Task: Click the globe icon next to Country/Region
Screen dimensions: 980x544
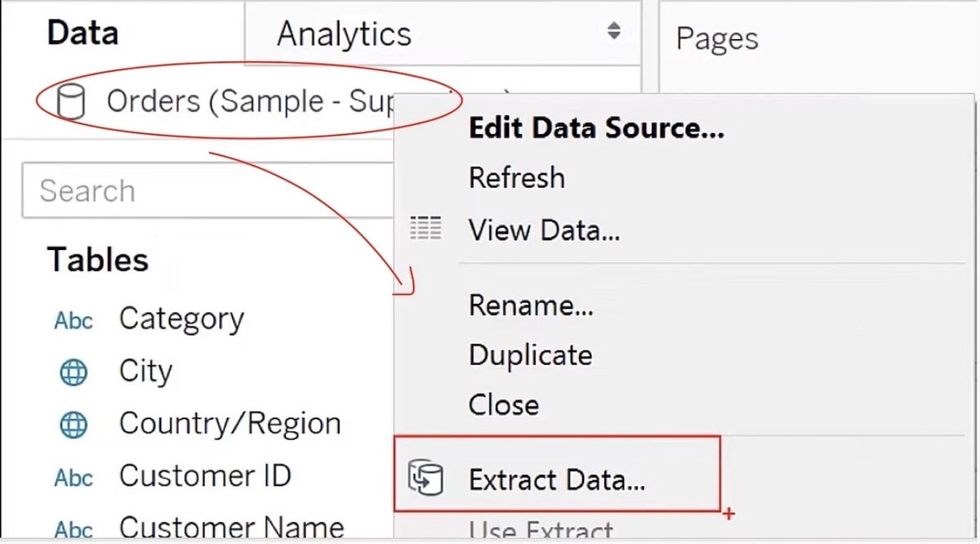Action: [73, 424]
